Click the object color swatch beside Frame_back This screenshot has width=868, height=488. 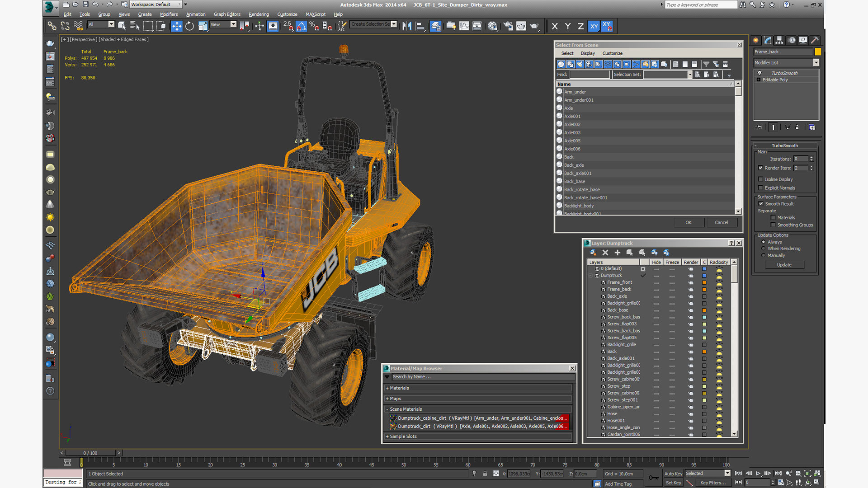click(817, 52)
